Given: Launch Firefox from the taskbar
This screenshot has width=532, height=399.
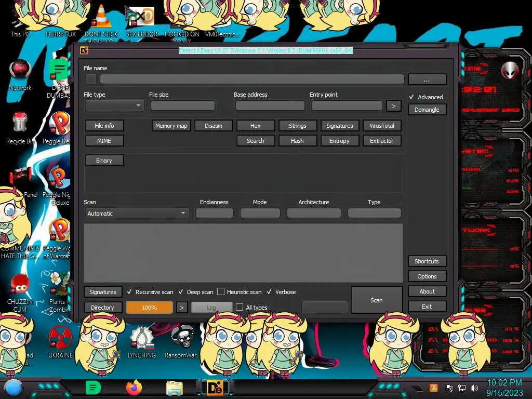Looking at the screenshot, I should (134, 388).
